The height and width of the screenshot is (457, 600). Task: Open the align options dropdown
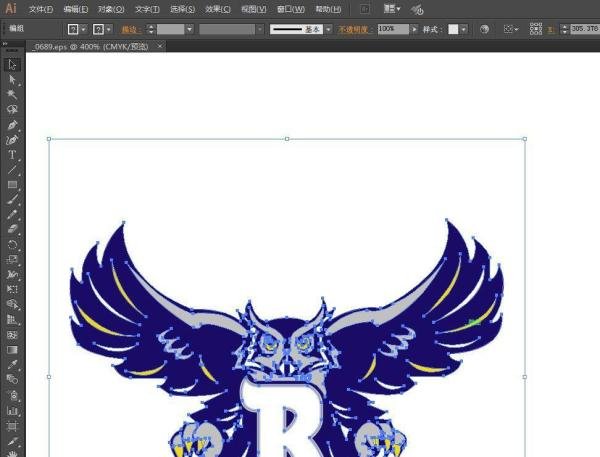(x=511, y=29)
